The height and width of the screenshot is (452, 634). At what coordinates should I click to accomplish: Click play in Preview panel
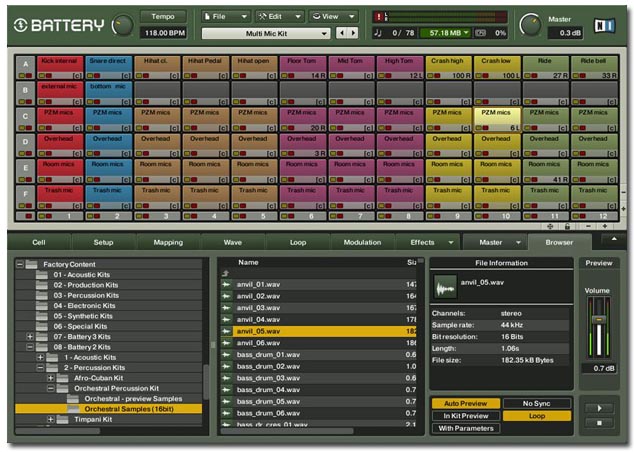click(599, 408)
